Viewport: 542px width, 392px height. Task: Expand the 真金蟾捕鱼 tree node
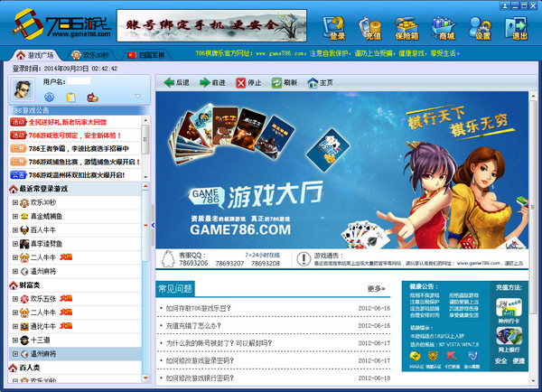pyautogui.click(x=15, y=217)
